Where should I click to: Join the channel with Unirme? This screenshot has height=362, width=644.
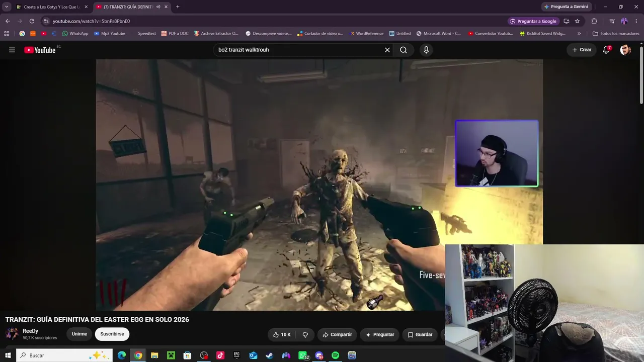pos(79,334)
